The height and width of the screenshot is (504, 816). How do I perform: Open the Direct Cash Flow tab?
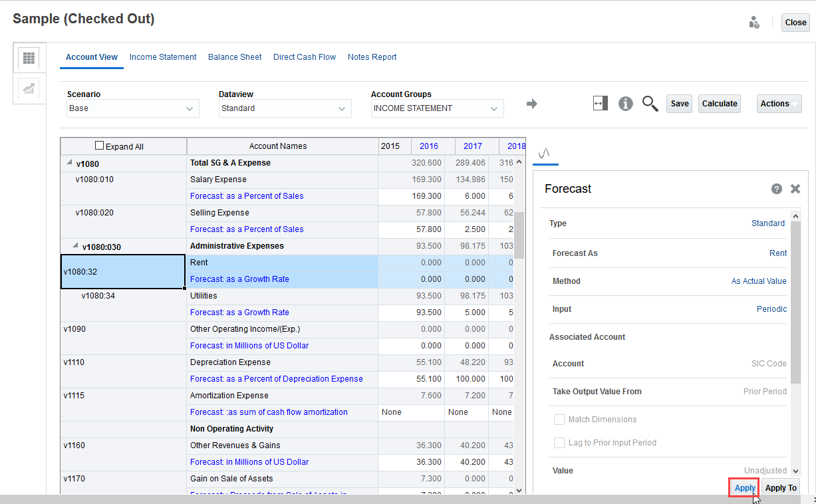pyautogui.click(x=305, y=57)
